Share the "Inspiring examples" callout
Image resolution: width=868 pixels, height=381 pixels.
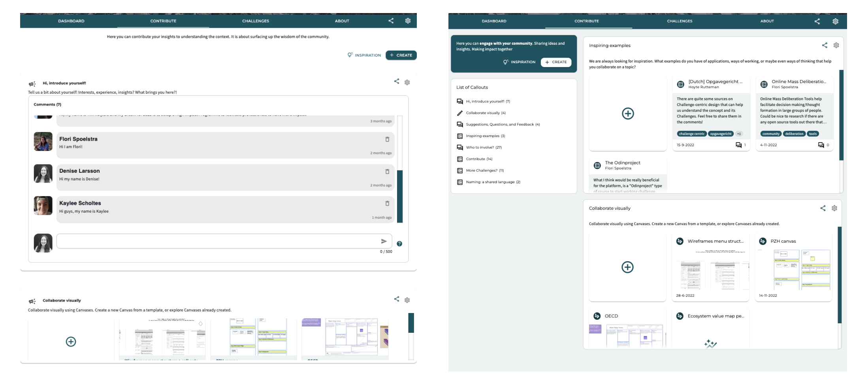coord(825,45)
